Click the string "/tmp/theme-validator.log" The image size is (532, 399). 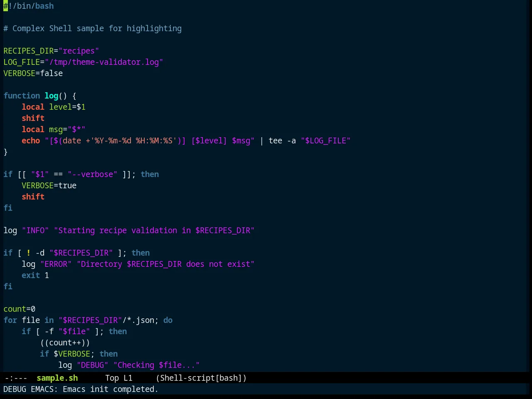point(104,62)
